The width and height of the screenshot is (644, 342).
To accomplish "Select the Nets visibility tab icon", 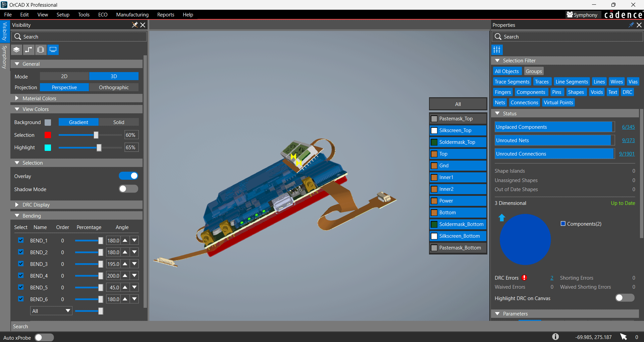I will tap(29, 50).
